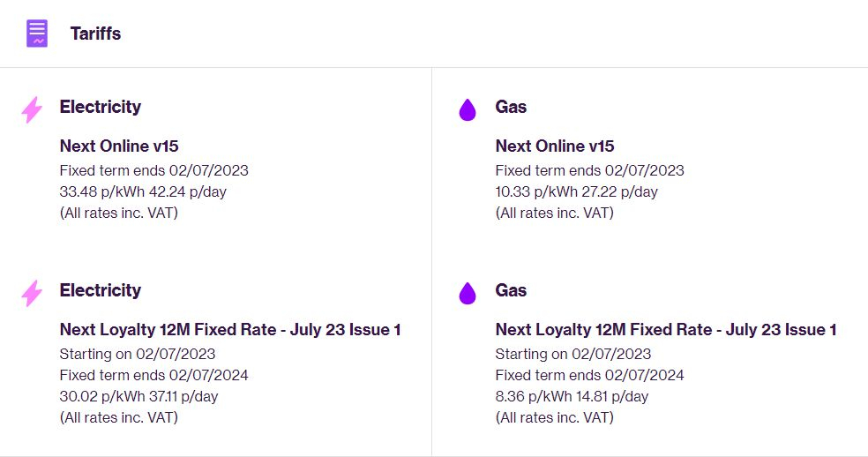Click the Electricity heading above Next Online v15
The width and height of the screenshot is (868, 457).
(100, 107)
